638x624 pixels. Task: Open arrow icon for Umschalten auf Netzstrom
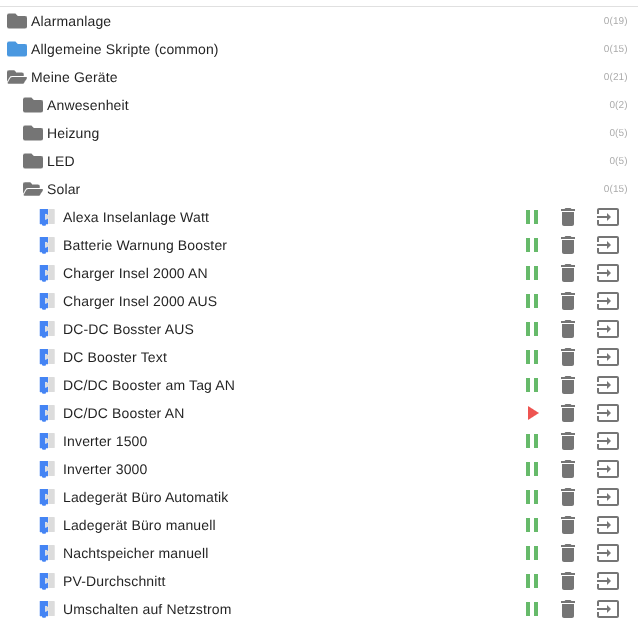(607, 609)
